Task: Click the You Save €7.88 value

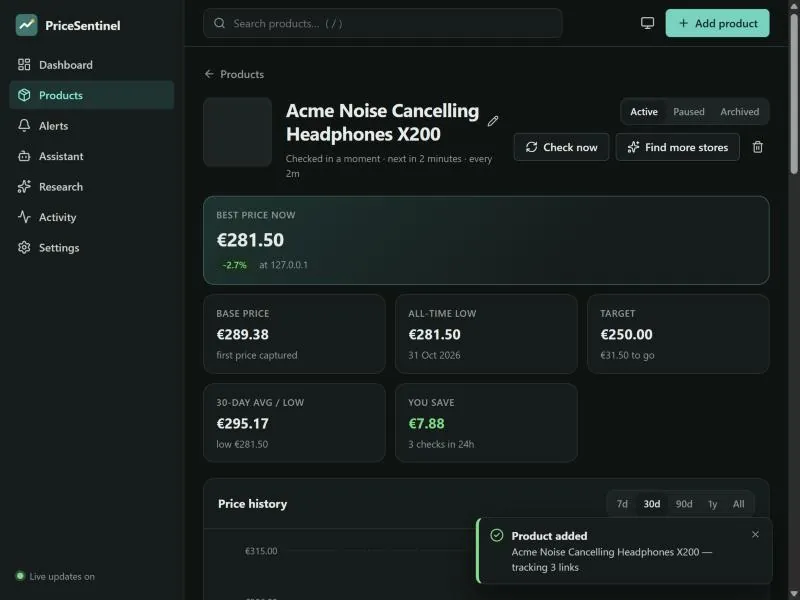Action: 426,423
